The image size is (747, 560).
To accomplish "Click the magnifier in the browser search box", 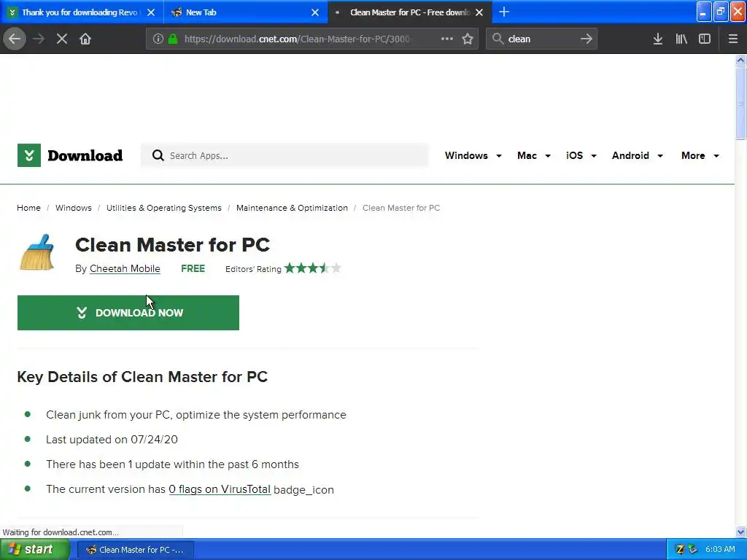I will tap(498, 39).
